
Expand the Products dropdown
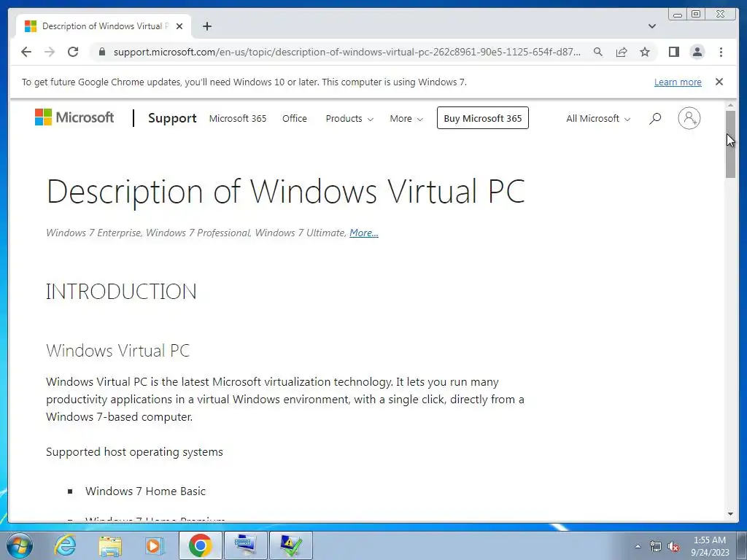pos(349,118)
